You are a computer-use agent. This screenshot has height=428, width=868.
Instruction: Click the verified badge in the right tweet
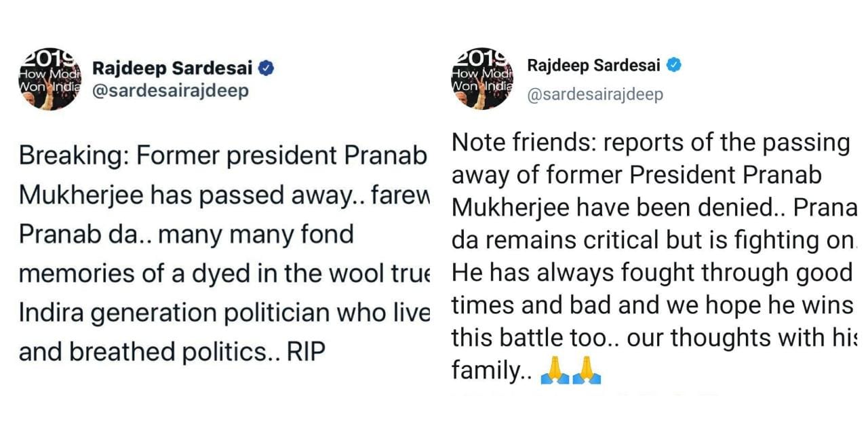pyautogui.click(x=673, y=65)
